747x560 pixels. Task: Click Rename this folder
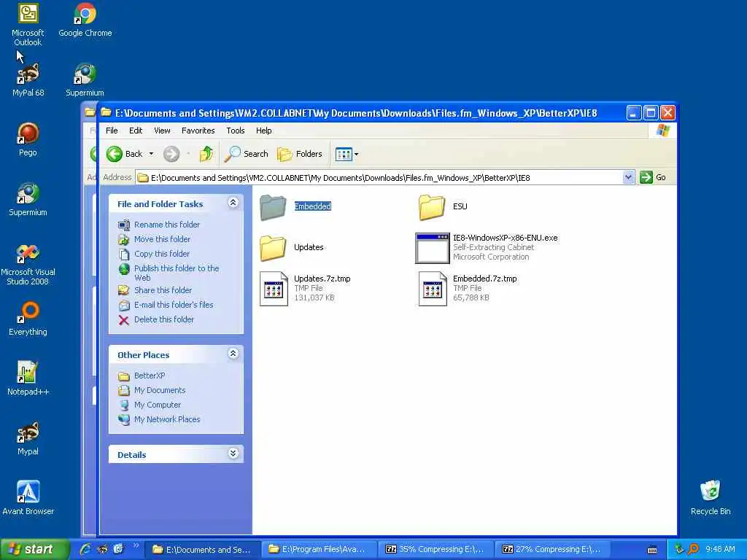point(167,225)
